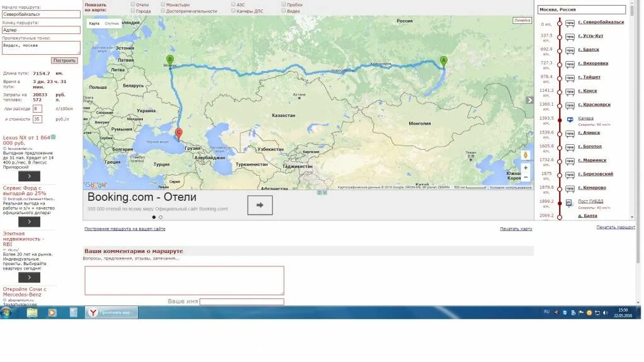This screenshot has height=362, width=644.
Task: Click the green marker B at Moscow
Action: click(169, 61)
